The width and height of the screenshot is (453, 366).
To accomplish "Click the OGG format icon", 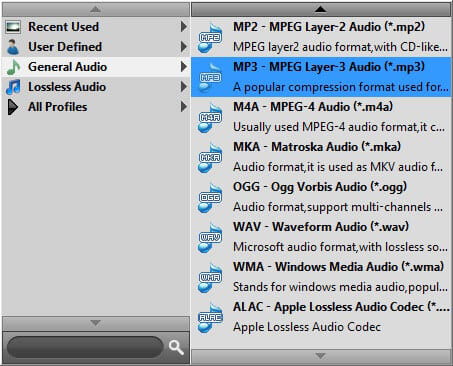I will point(210,198).
